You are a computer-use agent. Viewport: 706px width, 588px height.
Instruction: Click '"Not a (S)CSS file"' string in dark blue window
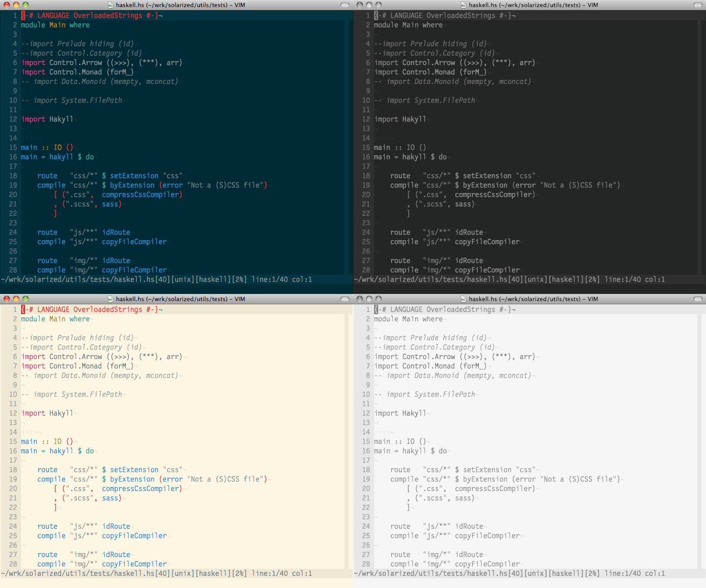click(x=225, y=185)
